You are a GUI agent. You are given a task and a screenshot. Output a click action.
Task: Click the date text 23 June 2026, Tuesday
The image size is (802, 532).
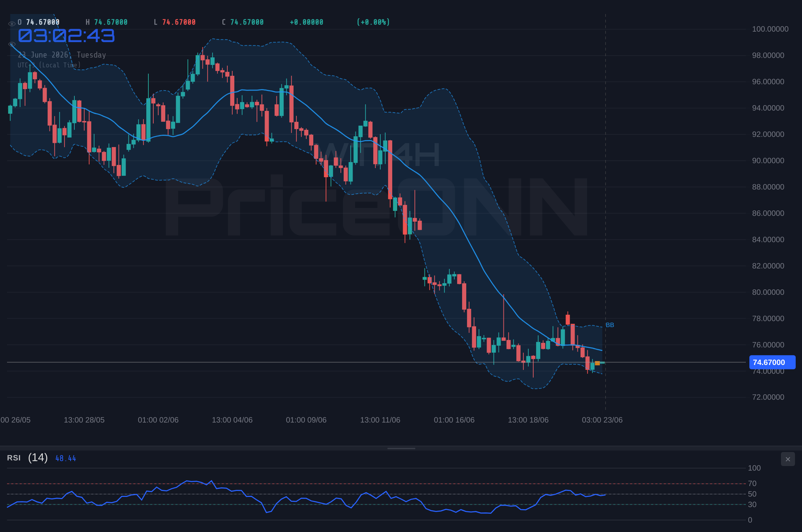pos(62,55)
